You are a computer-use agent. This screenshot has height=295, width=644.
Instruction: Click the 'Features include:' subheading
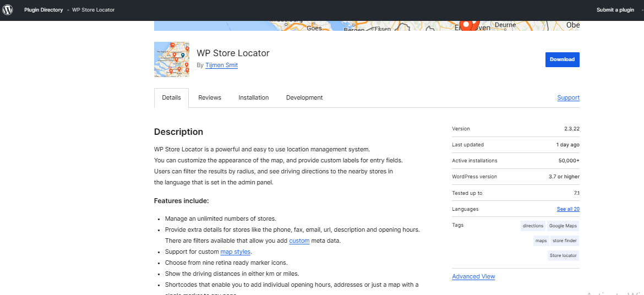(x=182, y=201)
